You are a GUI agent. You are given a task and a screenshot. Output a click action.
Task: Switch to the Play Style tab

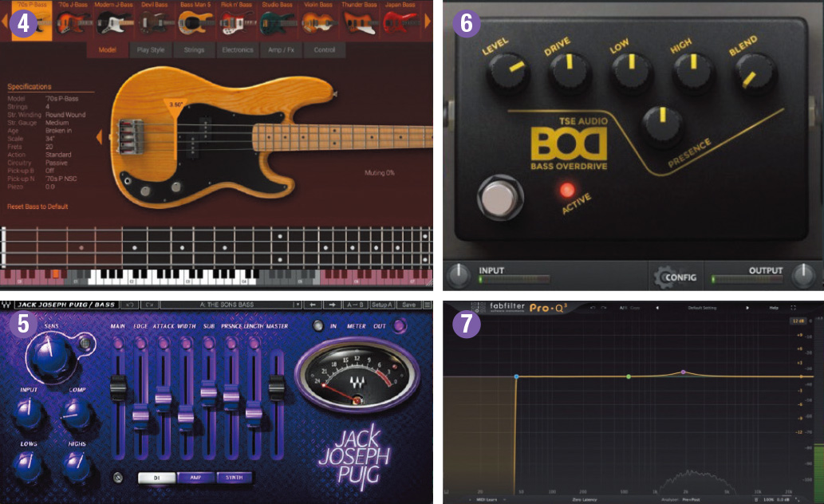coord(150,50)
